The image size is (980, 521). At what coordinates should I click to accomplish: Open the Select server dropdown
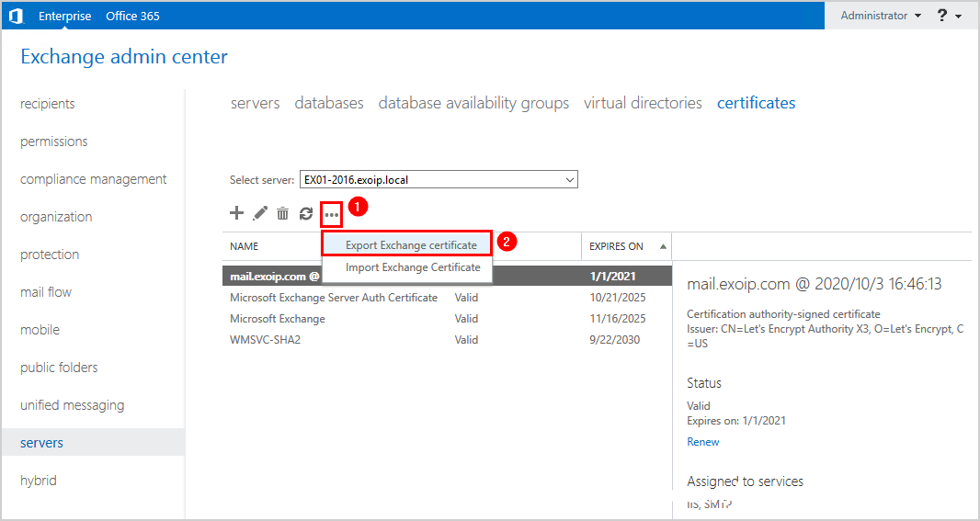(439, 180)
